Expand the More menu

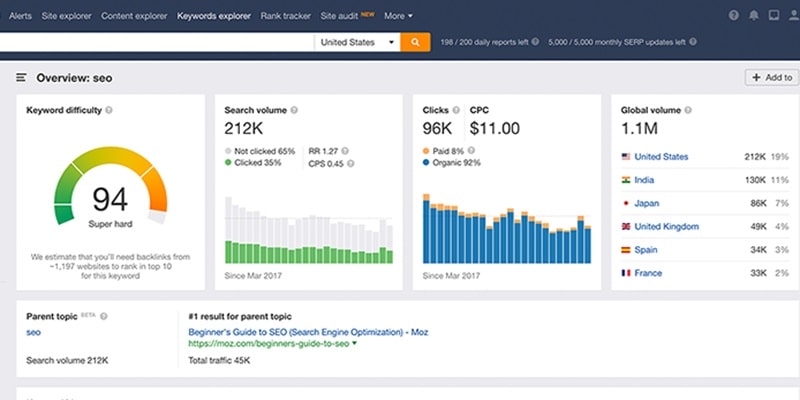[398, 16]
